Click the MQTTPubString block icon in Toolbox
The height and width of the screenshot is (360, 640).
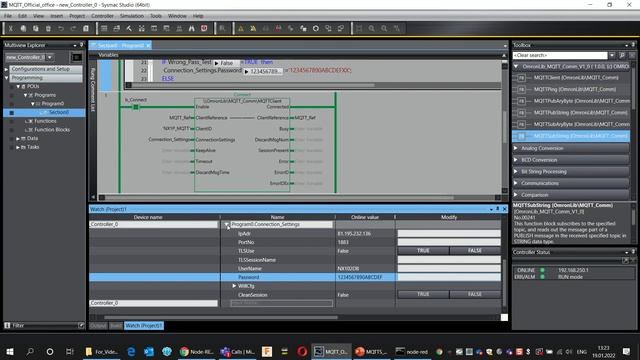[x=521, y=112]
